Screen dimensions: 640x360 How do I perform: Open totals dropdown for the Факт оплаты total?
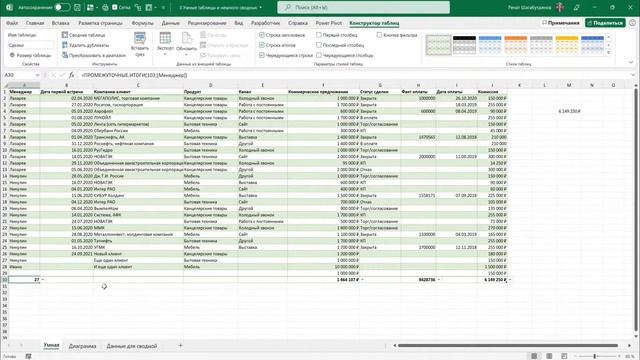(x=438, y=280)
